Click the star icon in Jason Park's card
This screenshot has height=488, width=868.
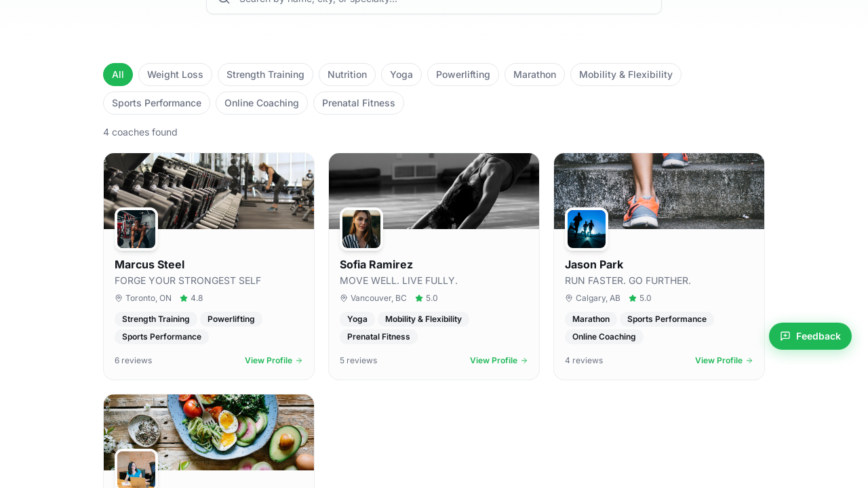(633, 298)
